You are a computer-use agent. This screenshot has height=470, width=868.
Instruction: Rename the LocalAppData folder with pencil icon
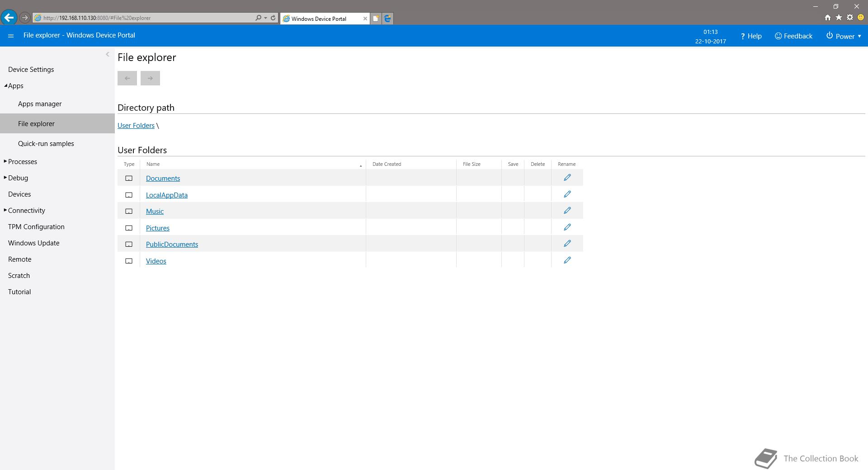pos(567,194)
